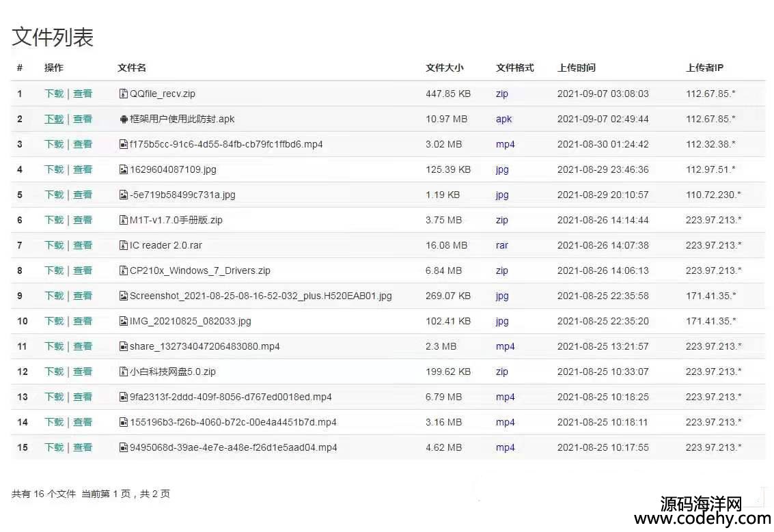Viewport: 774px width, 532px height.
Task: Click file name CP210x_Windows_7_Drivers.zip
Action: point(200,270)
